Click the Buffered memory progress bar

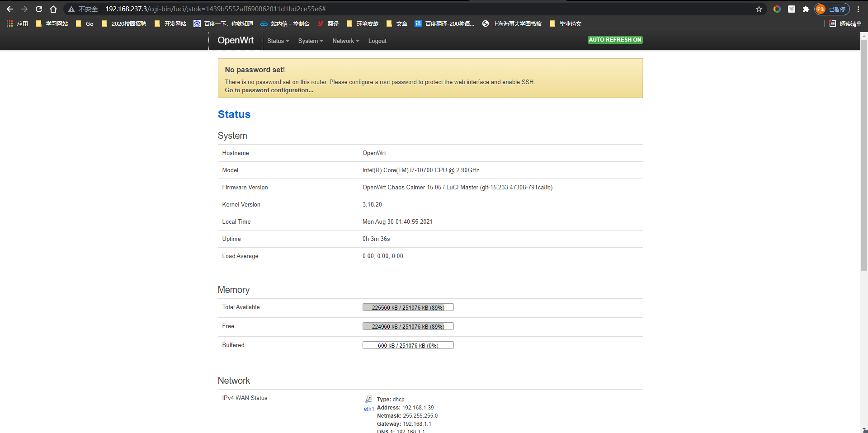tap(408, 345)
